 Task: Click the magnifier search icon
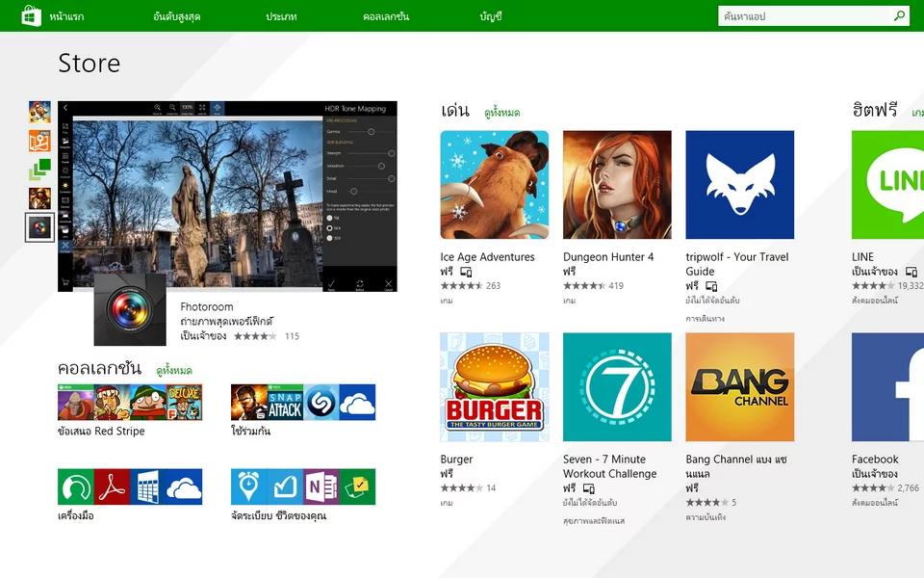899,16
